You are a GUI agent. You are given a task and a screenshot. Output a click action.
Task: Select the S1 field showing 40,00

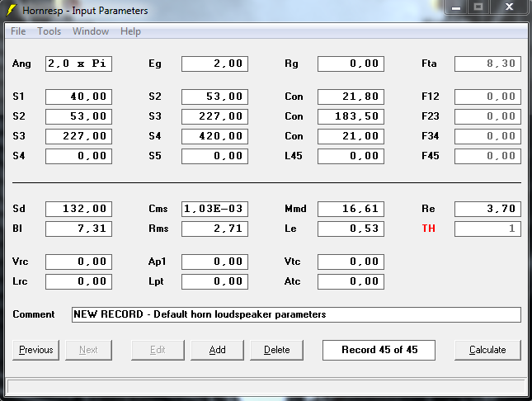tap(78, 97)
